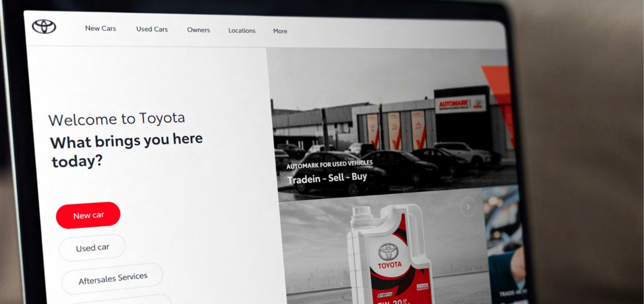Open the Locations menu
This screenshot has height=304, width=644.
242,30
